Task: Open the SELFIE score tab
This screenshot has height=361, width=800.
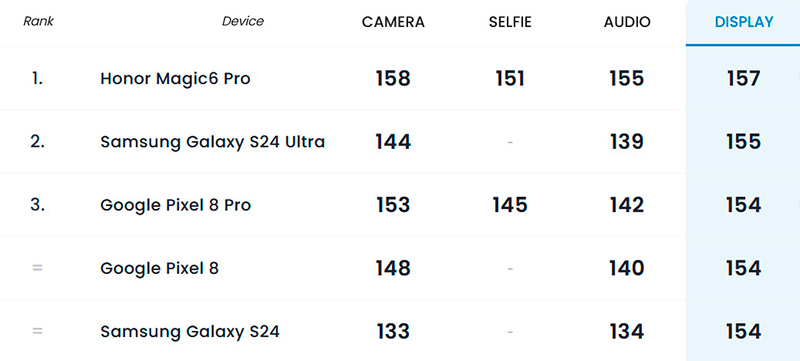Action: pos(510,22)
